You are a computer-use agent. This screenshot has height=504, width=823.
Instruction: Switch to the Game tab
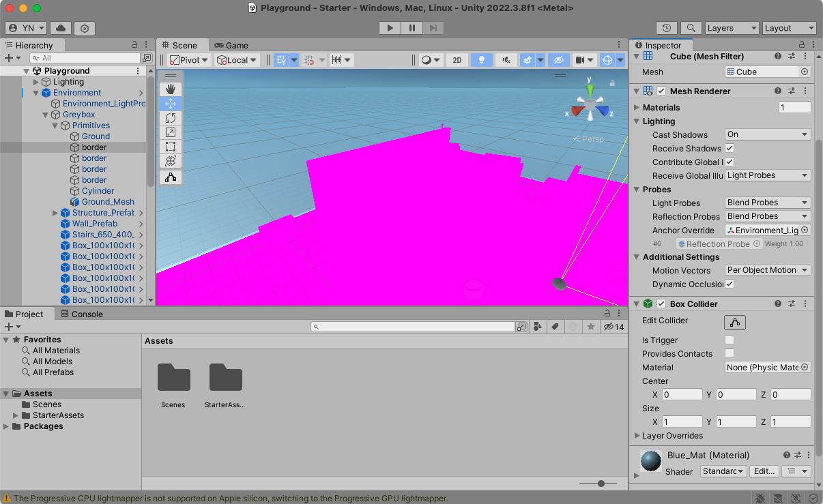(231, 45)
